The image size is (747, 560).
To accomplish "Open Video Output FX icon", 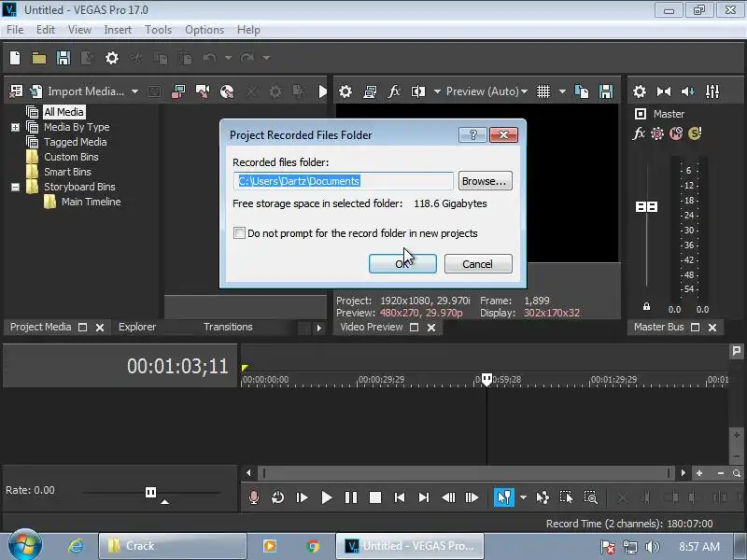I will pos(394,91).
